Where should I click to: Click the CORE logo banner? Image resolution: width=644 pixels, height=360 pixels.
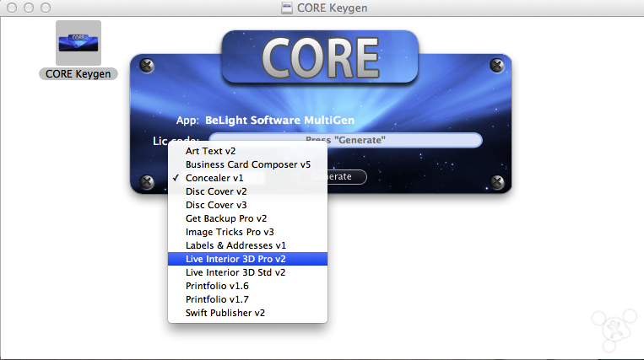319,57
